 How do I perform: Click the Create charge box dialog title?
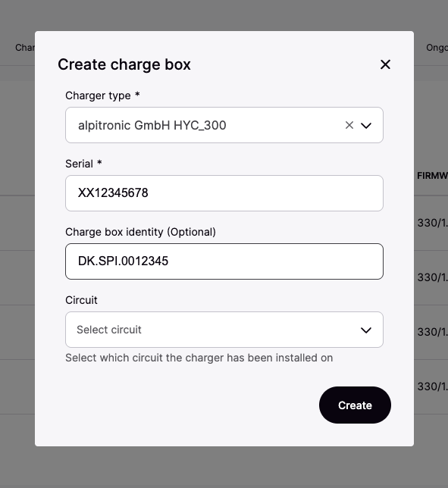pos(124,64)
